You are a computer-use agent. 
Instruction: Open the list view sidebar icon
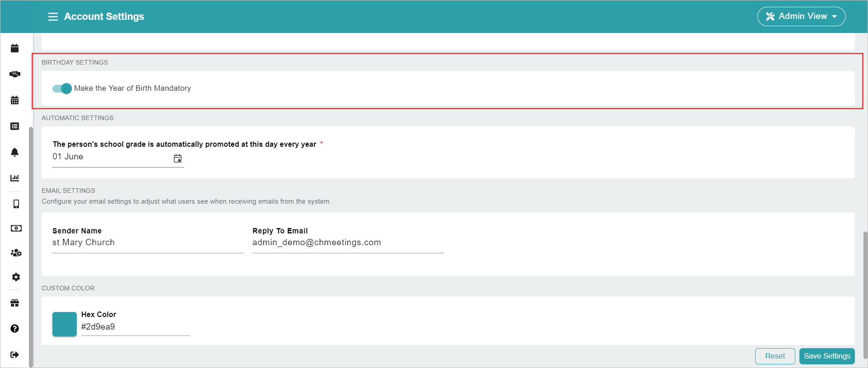coord(15,126)
